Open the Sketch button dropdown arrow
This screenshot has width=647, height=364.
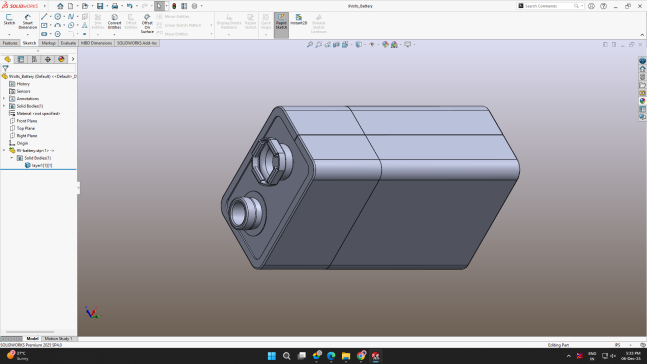(x=9, y=34)
